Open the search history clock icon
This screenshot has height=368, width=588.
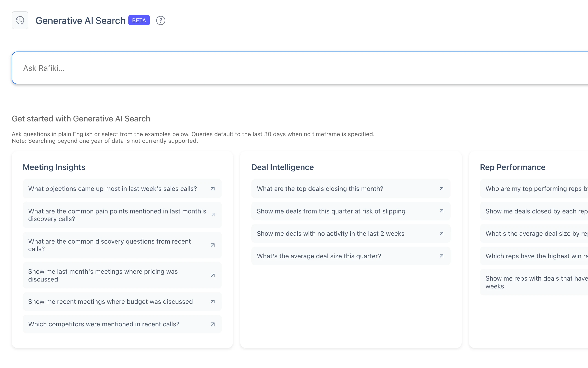point(20,20)
